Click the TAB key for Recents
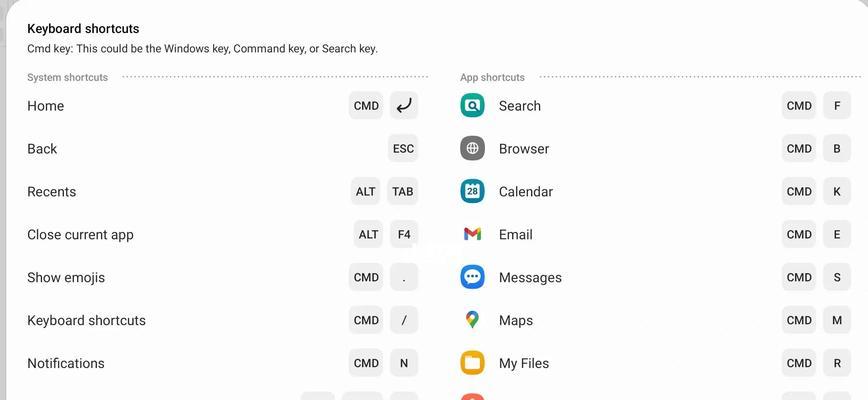 402,191
